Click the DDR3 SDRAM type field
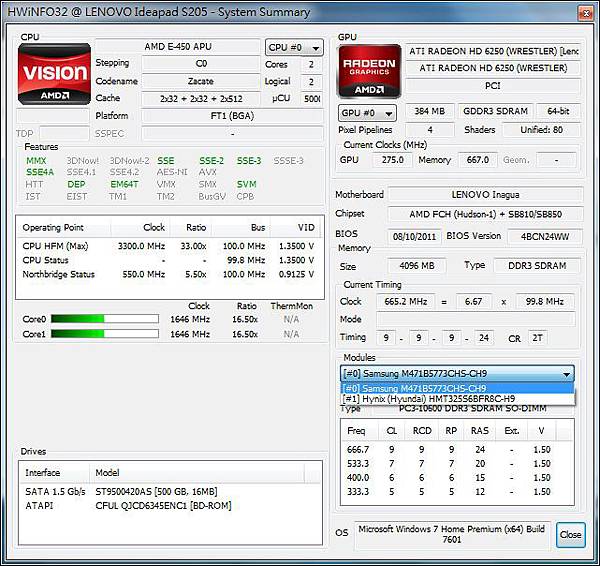The height and width of the screenshot is (566, 600). point(537,266)
